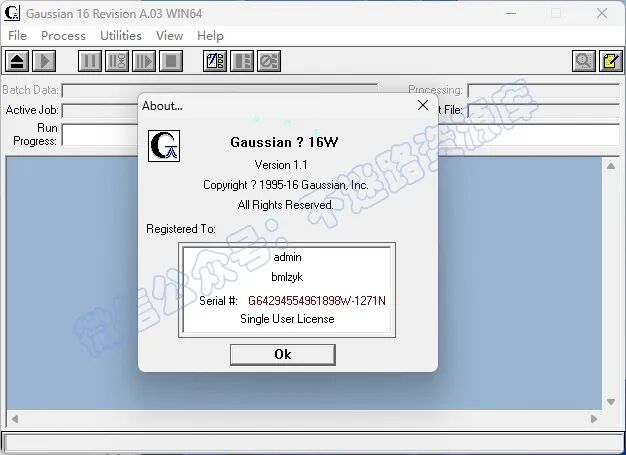This screenshot has width=626, height=455.
Task: Click the kill batch after job icon
Action: [269, 61]
